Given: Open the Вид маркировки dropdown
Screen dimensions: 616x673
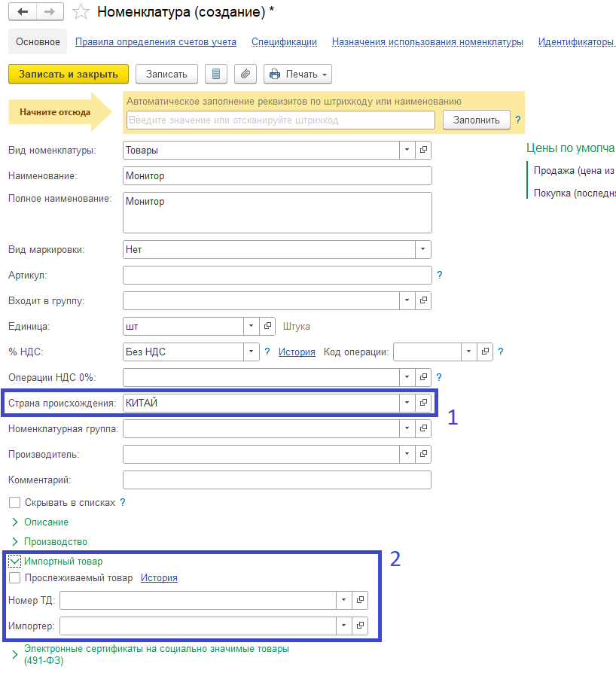Looking at the screenshot, I should point(423,249).
